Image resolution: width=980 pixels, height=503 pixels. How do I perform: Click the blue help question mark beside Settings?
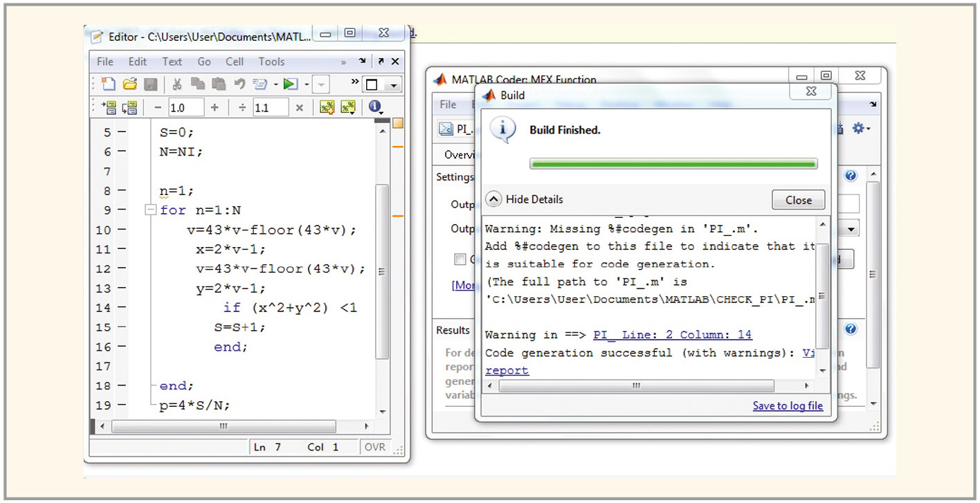click(x=851, y=176)
